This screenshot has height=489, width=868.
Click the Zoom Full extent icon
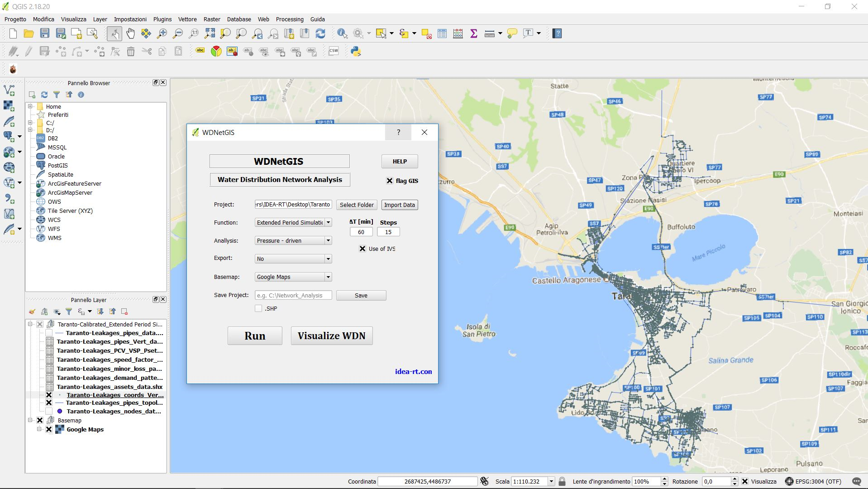(210, 33)
